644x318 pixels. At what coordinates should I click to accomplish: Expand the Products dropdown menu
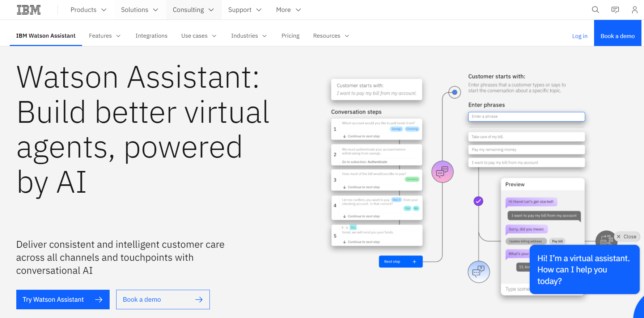coord(88,10)
